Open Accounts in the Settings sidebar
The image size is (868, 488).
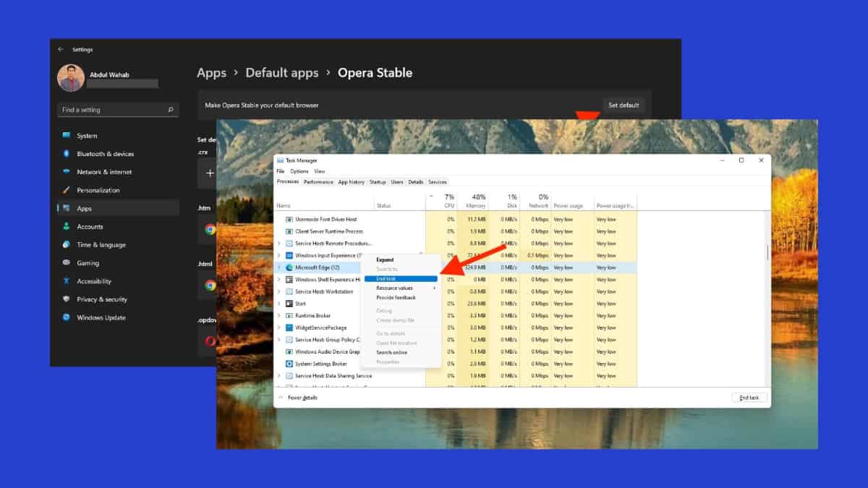(118, 226)
